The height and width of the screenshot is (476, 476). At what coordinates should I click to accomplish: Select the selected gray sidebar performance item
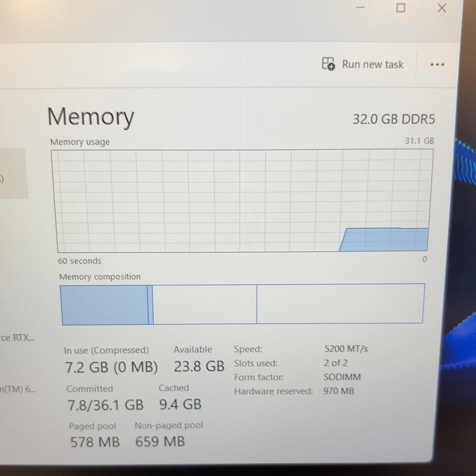point(13,173)
